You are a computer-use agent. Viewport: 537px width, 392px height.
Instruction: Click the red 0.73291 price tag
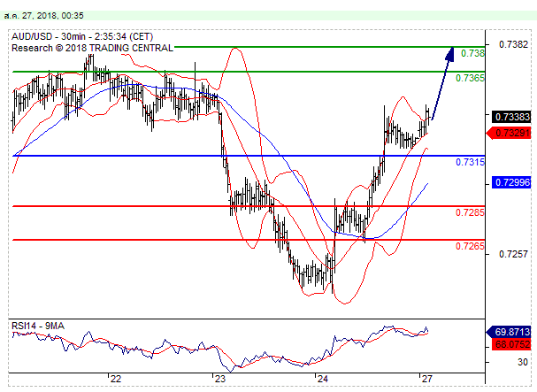click(x=509, y=133)
